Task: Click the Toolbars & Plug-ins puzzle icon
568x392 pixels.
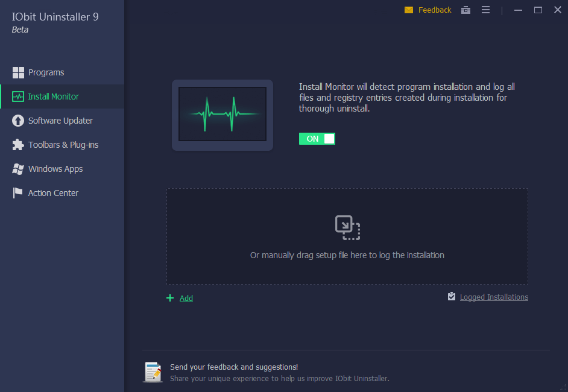Action: point(17,144)
